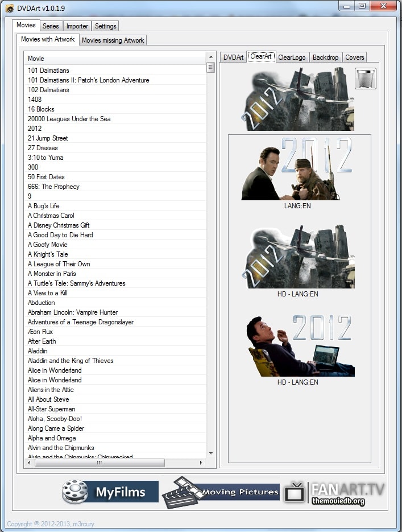Viewport: 402px width, 532px height.
Task: Select Movies with Artwork tab
Action: 48,39
